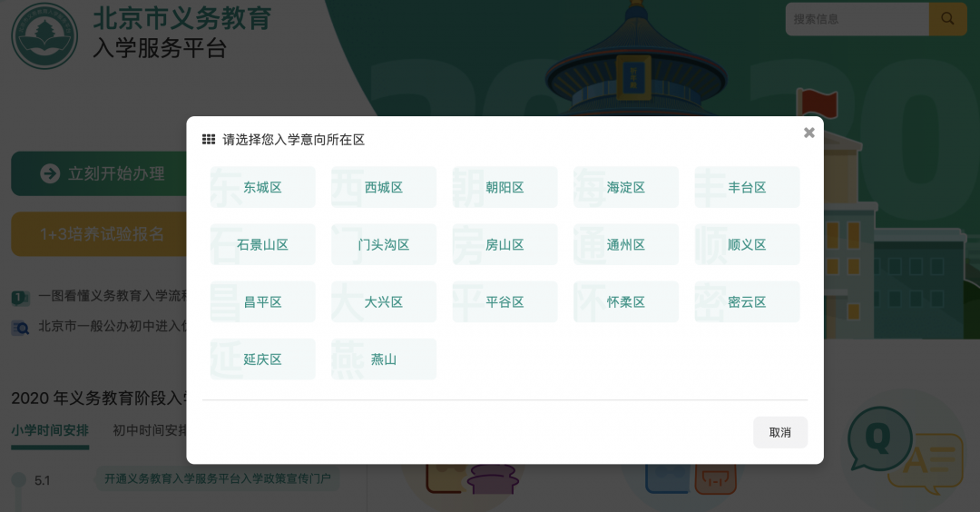
Task: Pick 丰台区 district
Action: (747, 187)
